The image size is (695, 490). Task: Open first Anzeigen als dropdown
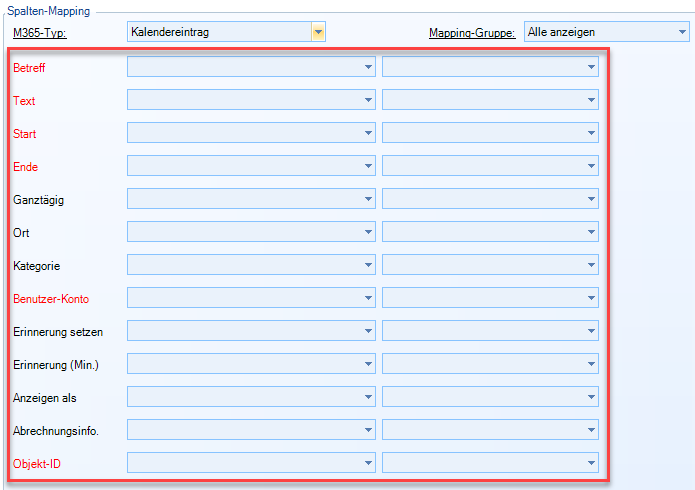tap(251, 397)
